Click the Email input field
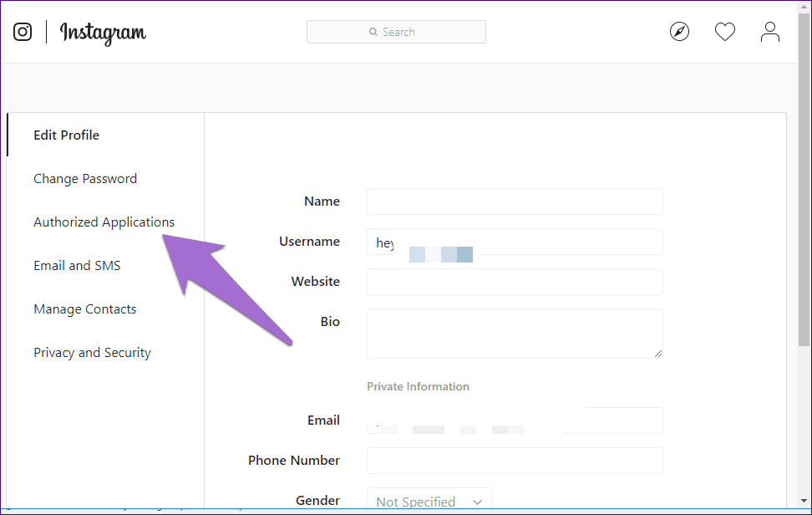Viewport: 812px width, 515px height. (515, 421)
